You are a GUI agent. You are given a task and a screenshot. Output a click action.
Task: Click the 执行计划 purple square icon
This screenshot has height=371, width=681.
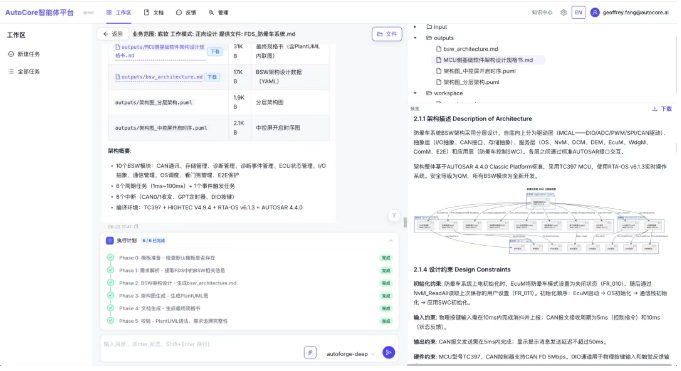(110, 241)
